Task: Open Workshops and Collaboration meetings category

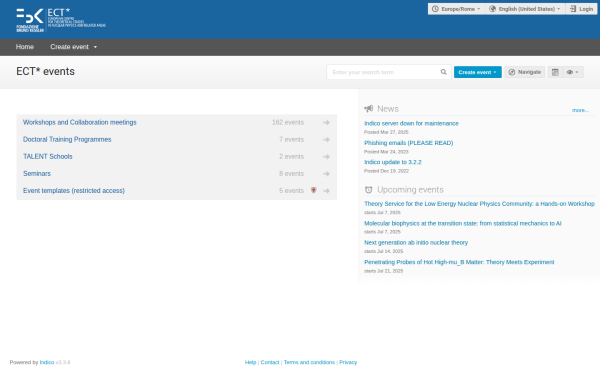Action: [80, 122]
